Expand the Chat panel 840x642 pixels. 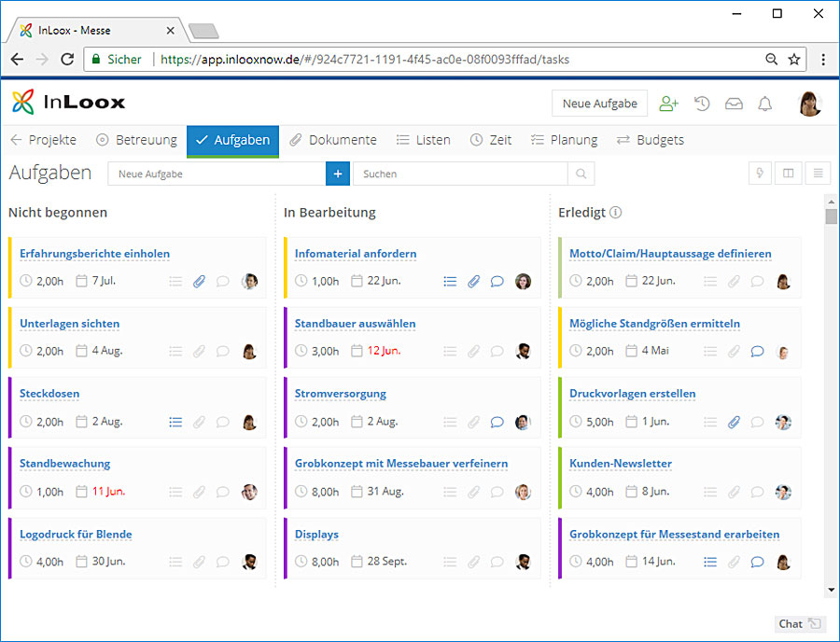click(800, 623)
